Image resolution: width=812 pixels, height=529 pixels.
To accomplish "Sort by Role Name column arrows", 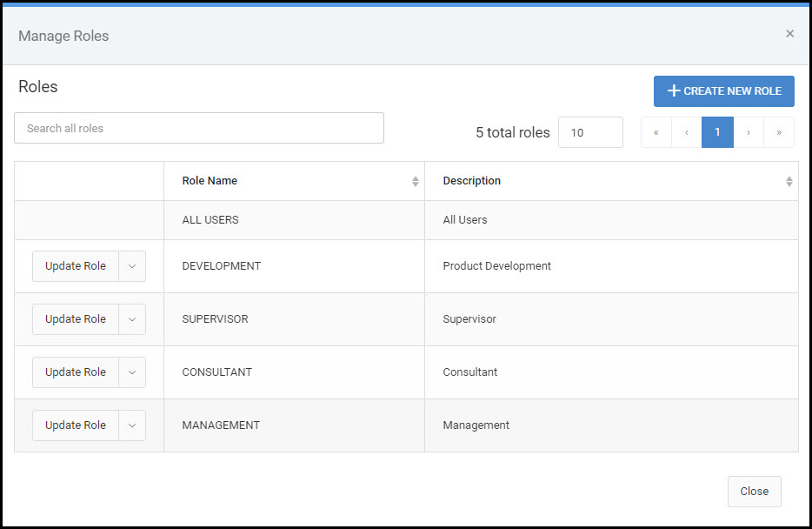I will pyautogui.click(x=416, y=181).
